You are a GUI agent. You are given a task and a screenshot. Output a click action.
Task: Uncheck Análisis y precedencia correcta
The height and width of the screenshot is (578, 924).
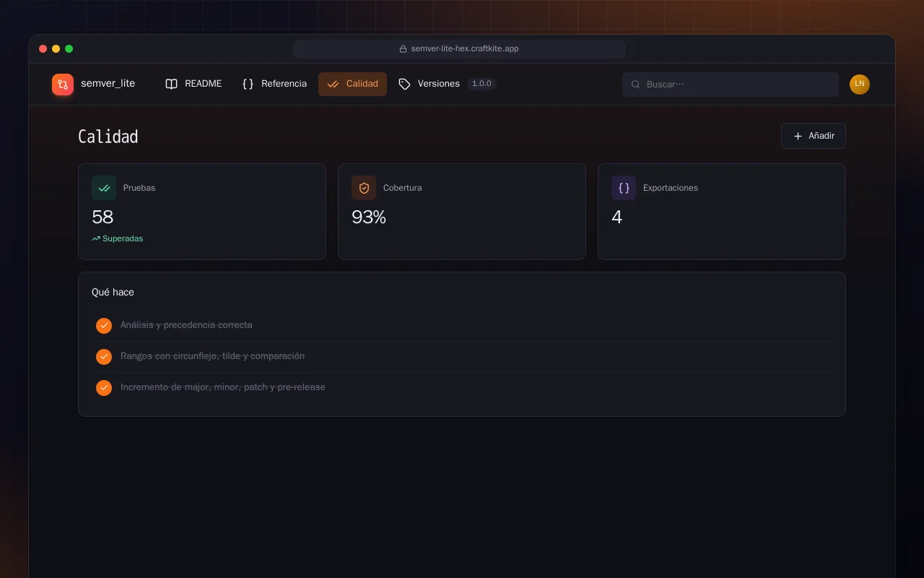[x=104, y=325]
